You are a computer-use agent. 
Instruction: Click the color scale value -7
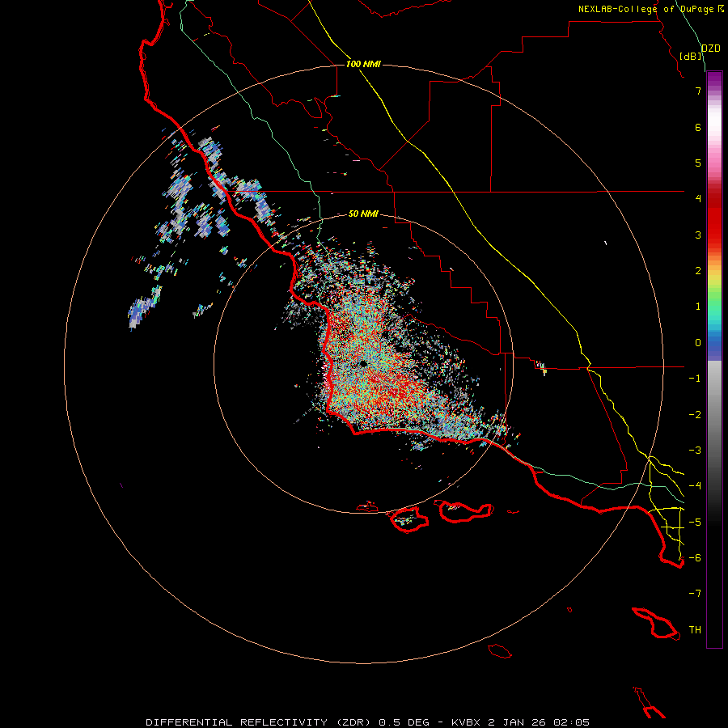tap(695, 594)
